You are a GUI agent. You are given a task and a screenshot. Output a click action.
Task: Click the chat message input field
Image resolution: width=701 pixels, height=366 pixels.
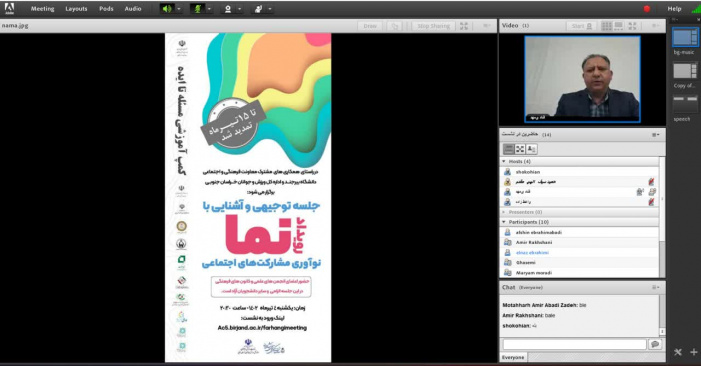[x=574, y=344]
